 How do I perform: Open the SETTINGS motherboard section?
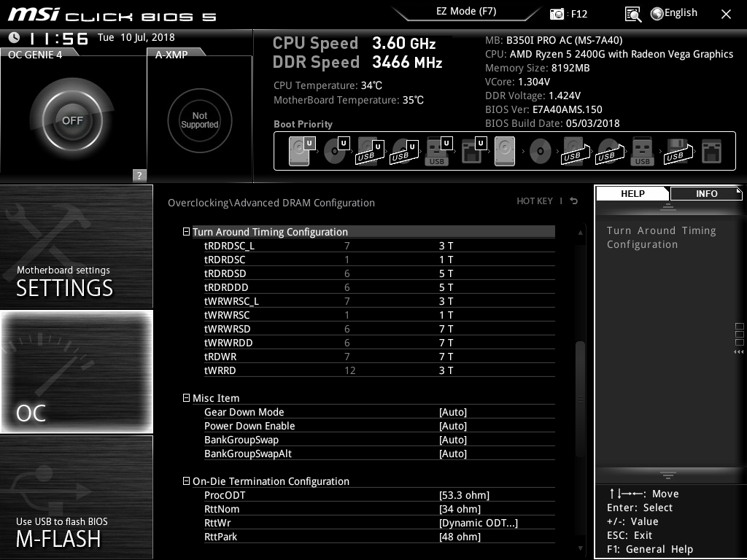(x=76, y=246)
